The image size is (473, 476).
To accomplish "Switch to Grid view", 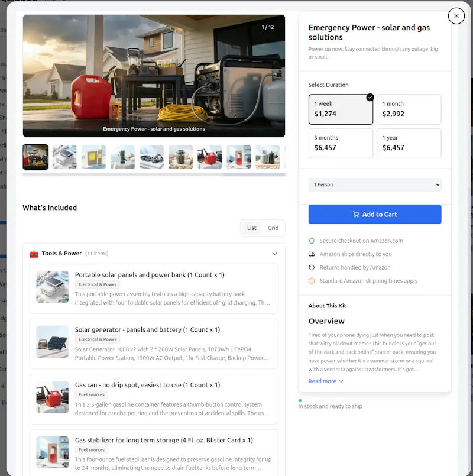I will point(273,228).
